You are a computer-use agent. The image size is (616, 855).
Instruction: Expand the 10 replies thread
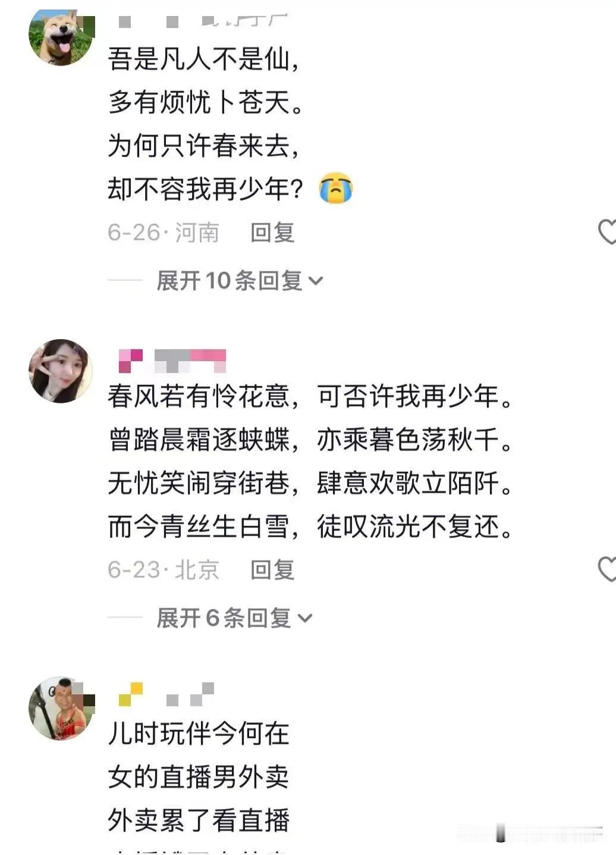tap(238, 280)
